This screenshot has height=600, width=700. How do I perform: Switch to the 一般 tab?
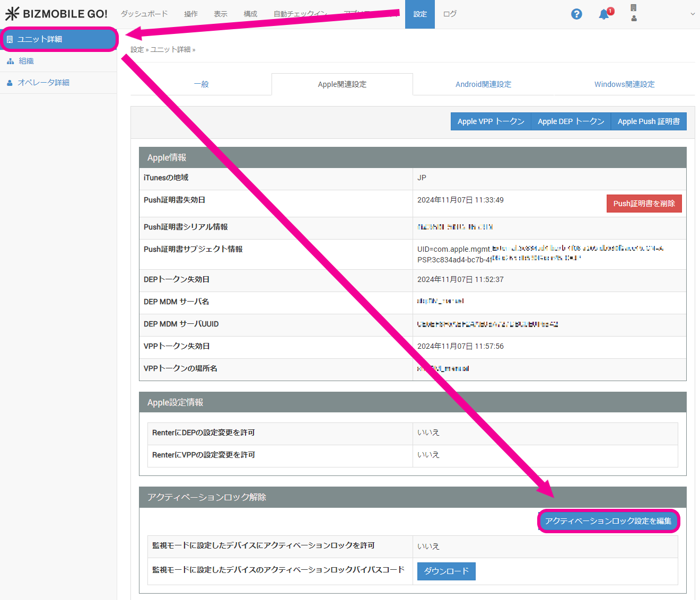click(201, 84)
